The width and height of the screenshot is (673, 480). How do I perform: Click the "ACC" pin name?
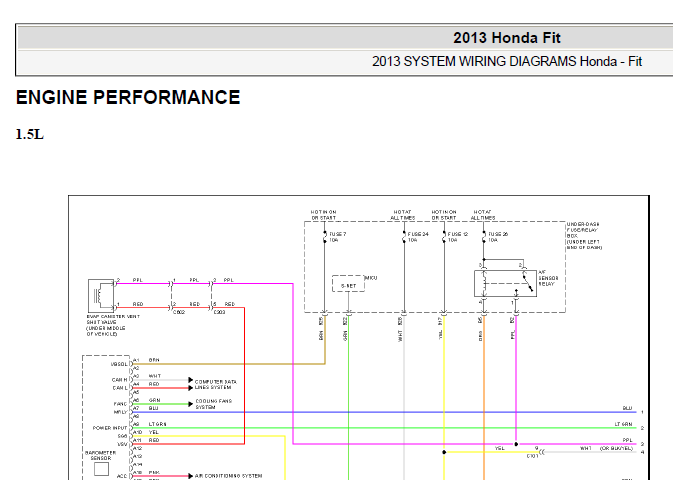pyautogui.click(x=122, y=476)
